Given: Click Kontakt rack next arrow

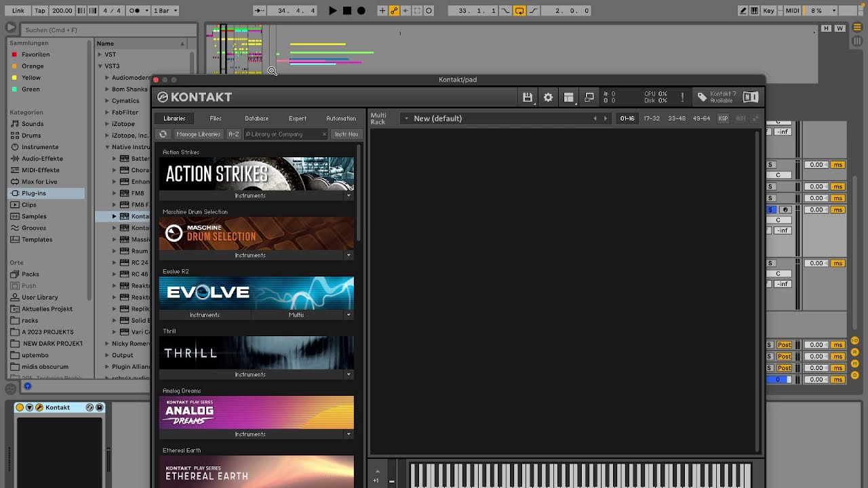Looking at the screenshot, I should (606, 119).
